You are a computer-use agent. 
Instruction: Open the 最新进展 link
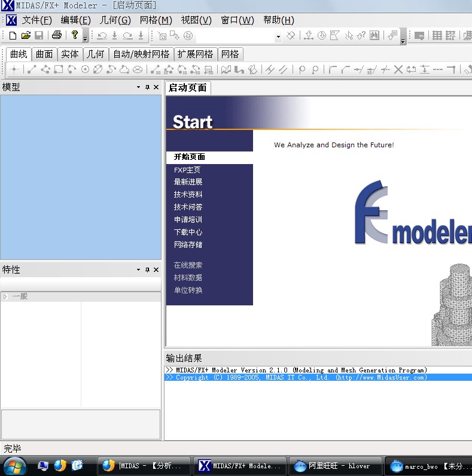[188, 182]
